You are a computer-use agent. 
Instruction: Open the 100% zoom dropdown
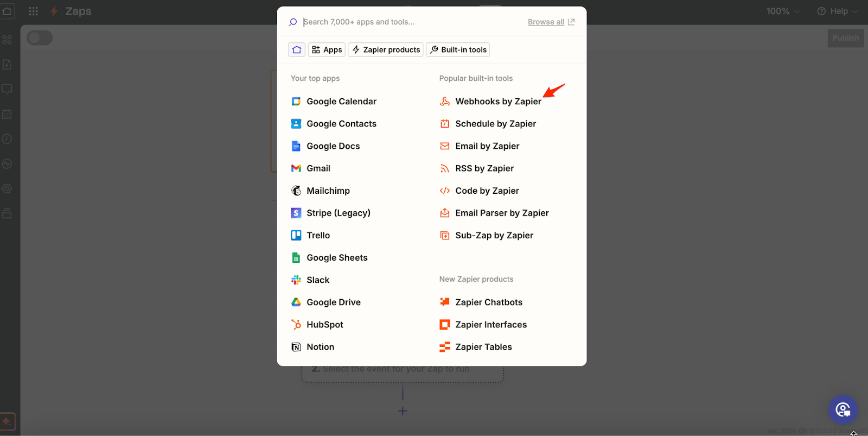783,11
